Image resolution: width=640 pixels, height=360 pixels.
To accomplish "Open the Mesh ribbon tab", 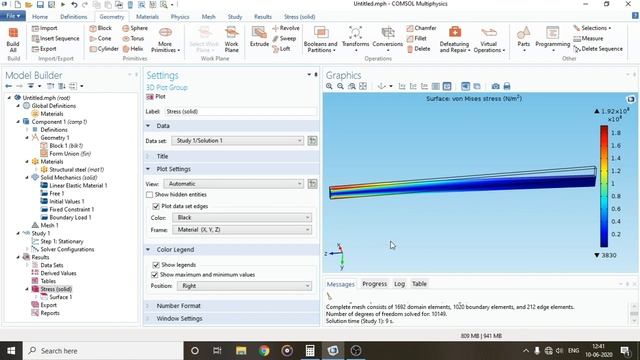I will 208,17.
